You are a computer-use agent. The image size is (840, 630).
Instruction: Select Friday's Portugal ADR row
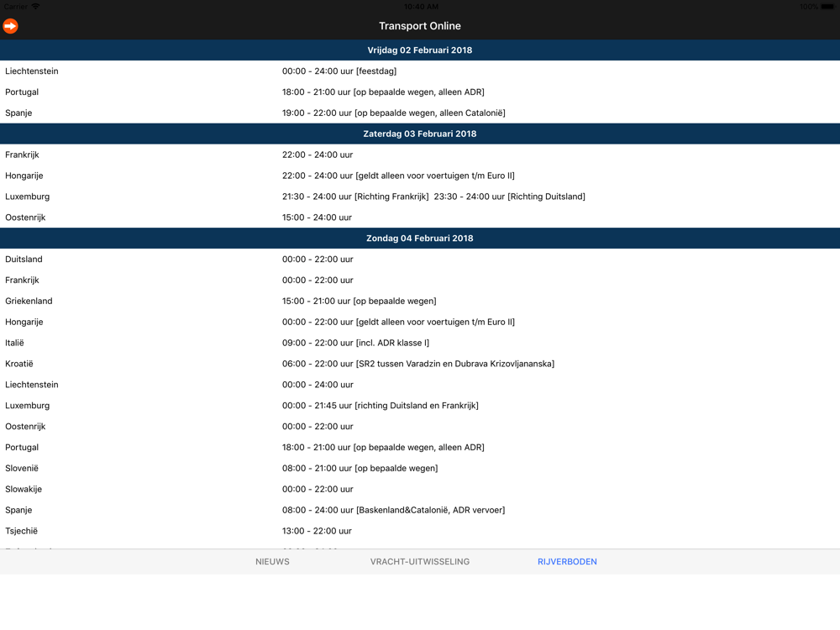pyautogui.click(x=420, y=92)
